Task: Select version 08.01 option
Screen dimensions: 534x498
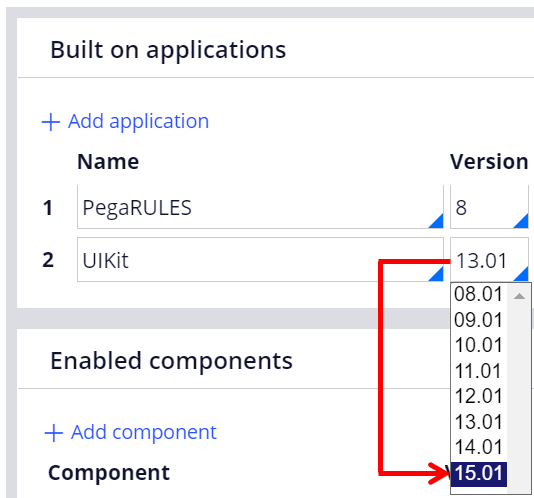Action: point(478,294)
